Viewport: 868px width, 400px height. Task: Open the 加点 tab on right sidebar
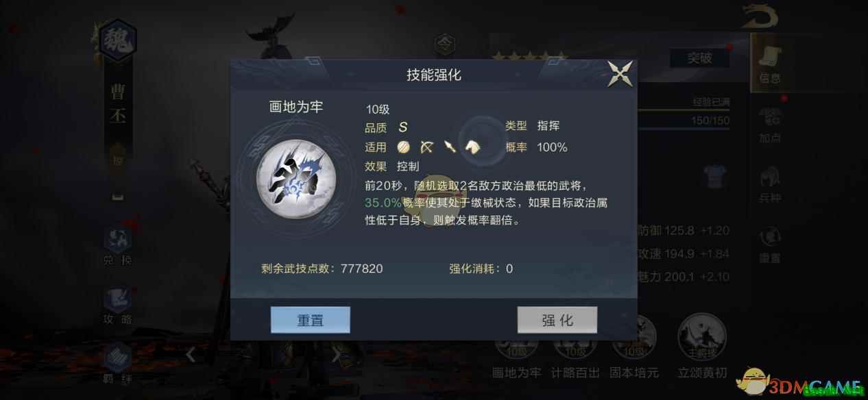point(771,125)
